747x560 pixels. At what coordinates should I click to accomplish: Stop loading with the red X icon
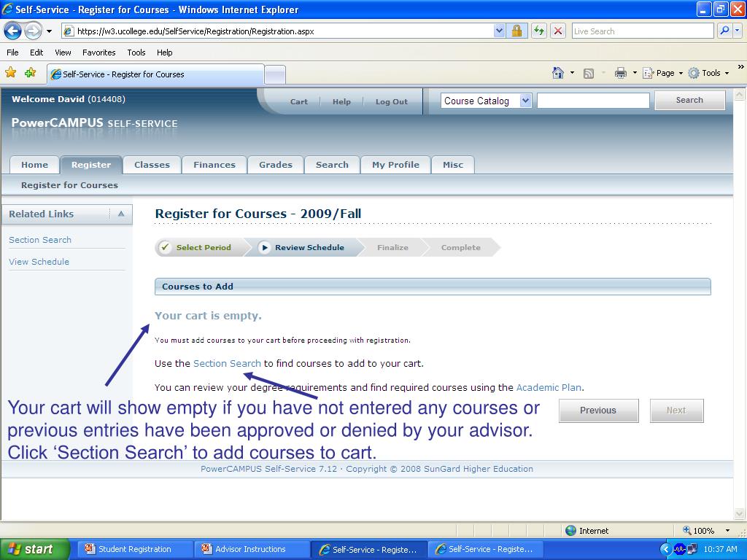[558, 31]
